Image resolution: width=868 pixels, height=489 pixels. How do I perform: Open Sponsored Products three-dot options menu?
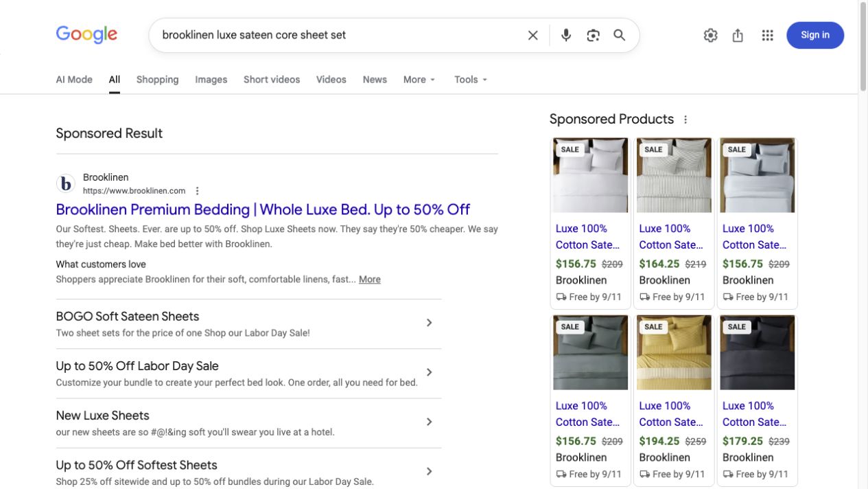685,120
